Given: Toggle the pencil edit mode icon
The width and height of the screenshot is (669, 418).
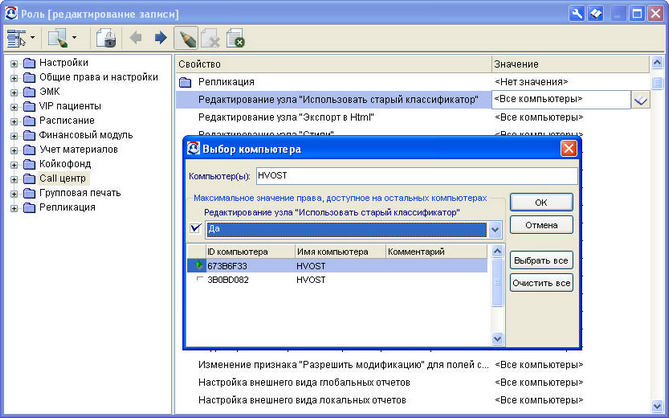Looking at the screenshot, I should click(186, 38).
